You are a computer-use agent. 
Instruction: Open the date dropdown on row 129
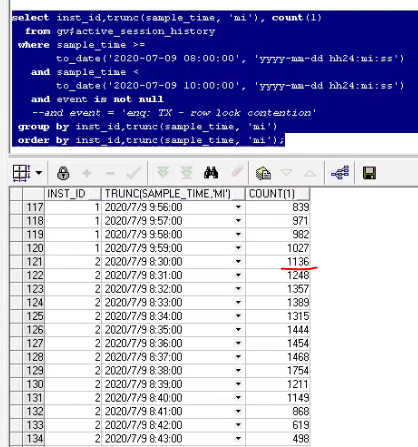click(238, 370)
